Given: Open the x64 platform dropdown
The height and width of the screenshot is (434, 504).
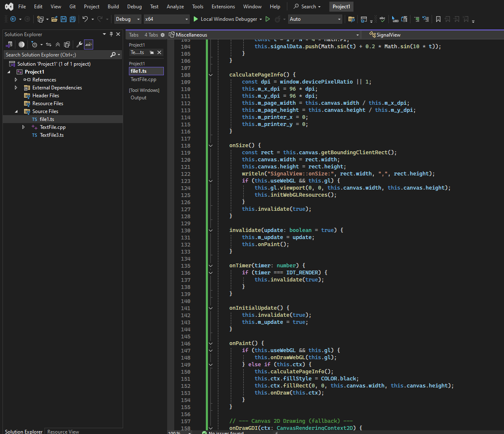Looking at the screenshot, I should (166, 19).
